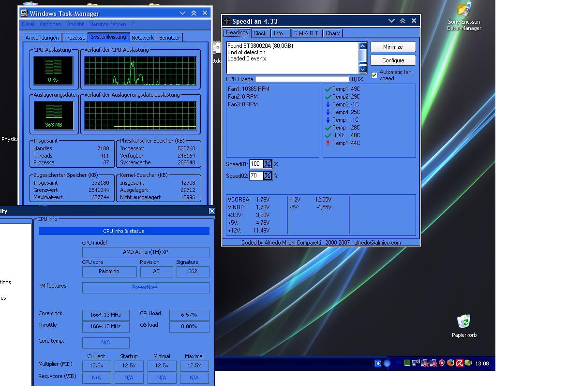Click the Task Manager title bar down chevron

pos(182,14)
